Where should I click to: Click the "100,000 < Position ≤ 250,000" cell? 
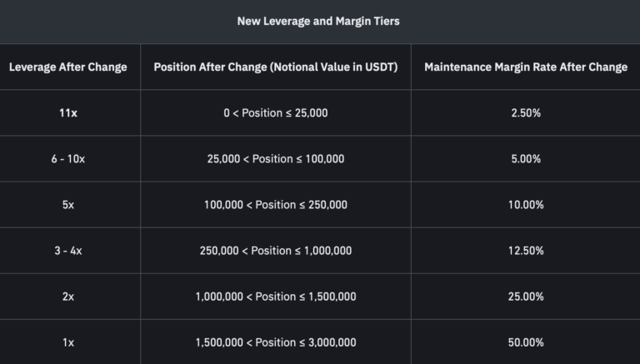coord(276,204)
